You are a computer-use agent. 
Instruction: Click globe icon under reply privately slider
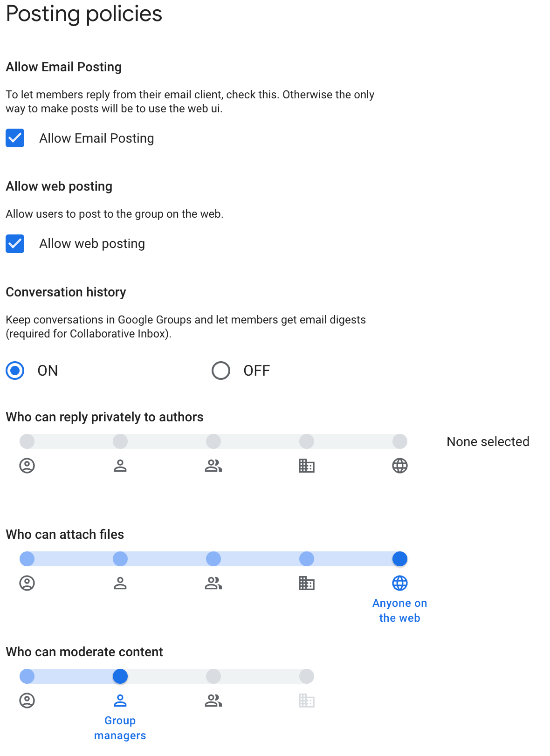pyautogui.click(x=399, y=466)
